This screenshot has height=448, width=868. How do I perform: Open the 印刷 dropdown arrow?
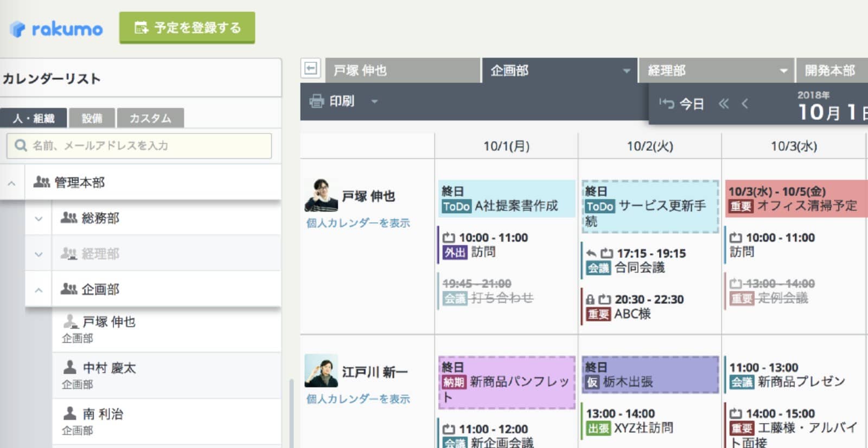(x=374, y=101)
